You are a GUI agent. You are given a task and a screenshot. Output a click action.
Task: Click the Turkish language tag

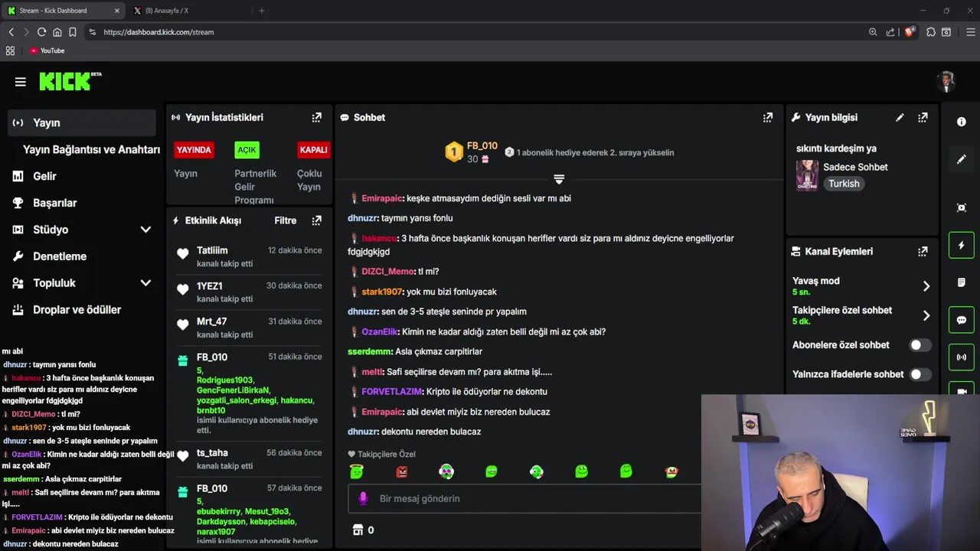click(844, 184)
